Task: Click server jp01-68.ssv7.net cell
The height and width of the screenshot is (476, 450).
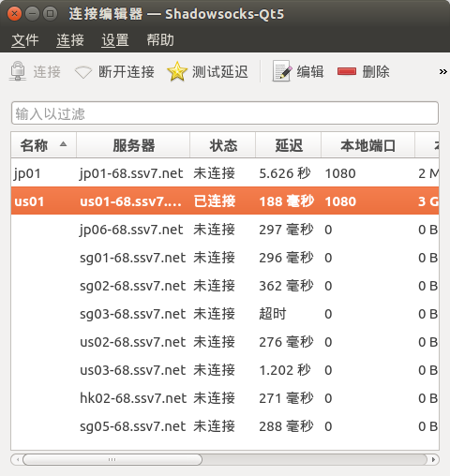Action: pyautogui.click(x=131, y=173)
